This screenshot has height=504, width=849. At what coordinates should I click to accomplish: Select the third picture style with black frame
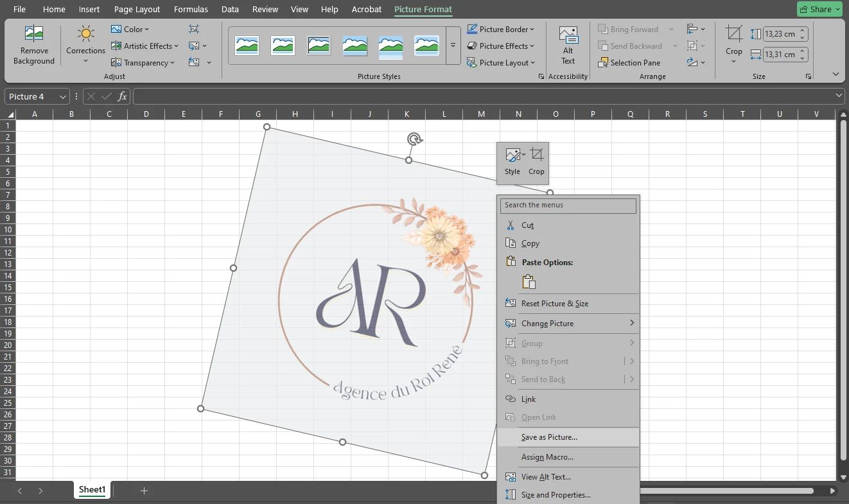tap(319, 46)
